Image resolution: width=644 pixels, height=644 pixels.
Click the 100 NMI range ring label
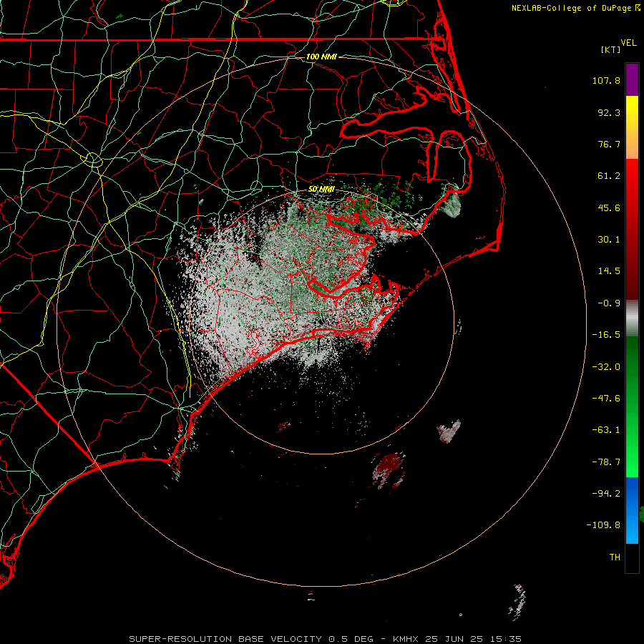pyautogui.click(x=321, y=57)
